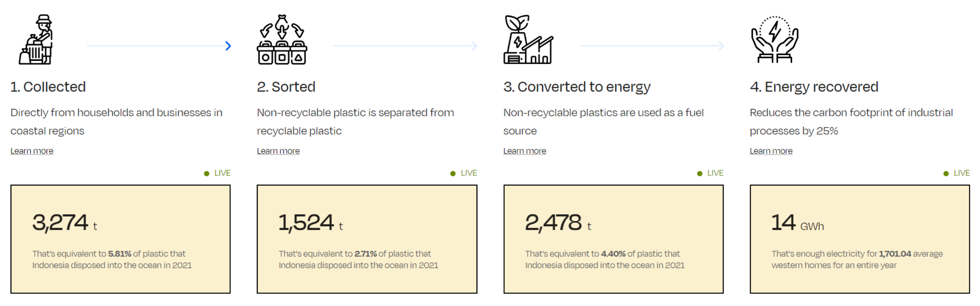The height and width of the screenshot is (306, 980).
Task: Click the blue arrow after Collected icon
Action: pyautogui.click(x=228, y=46)
